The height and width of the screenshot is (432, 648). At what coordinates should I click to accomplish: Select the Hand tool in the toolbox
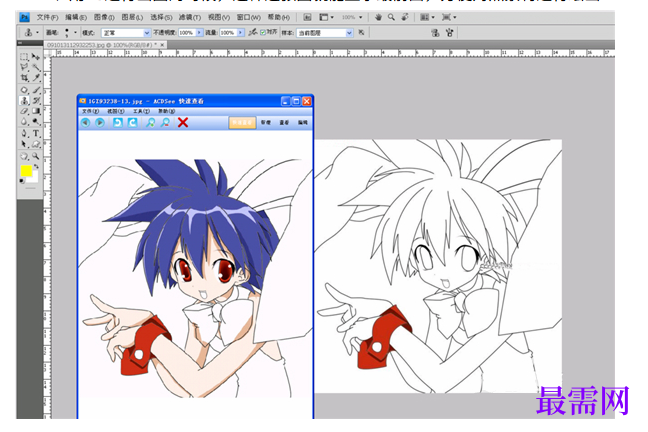tap(24, 156)
